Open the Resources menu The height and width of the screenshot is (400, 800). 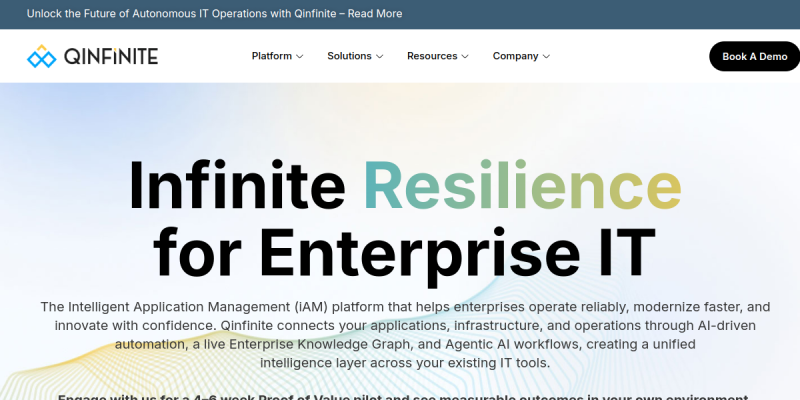coord(432,56)
